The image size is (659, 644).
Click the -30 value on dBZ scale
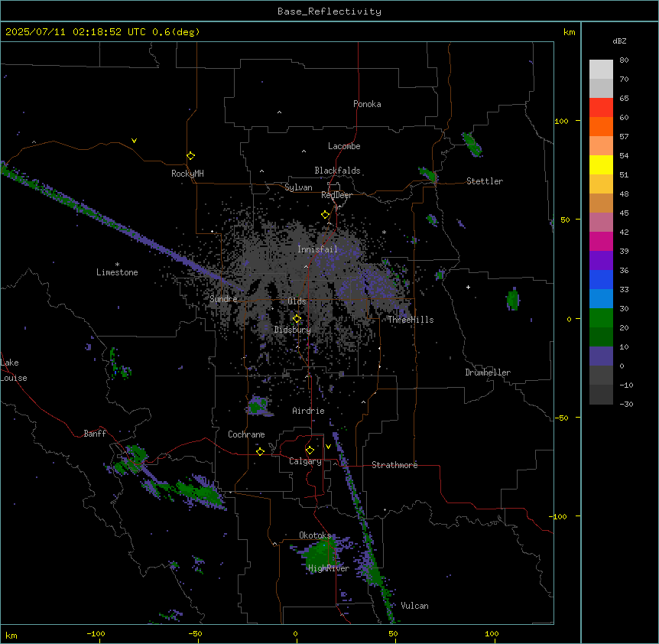click(x=626, y=404)
